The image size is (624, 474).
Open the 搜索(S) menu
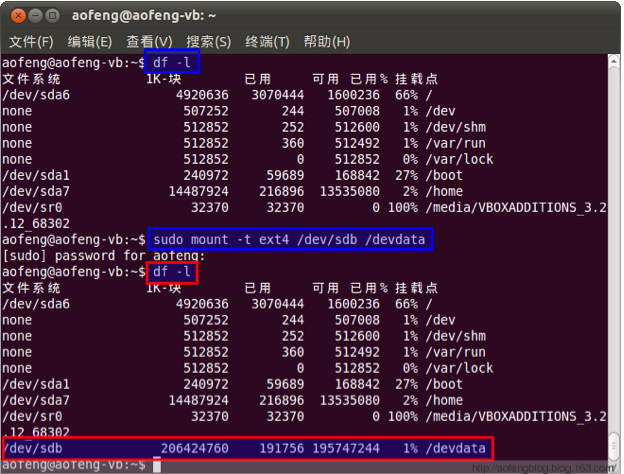point(209,41)
